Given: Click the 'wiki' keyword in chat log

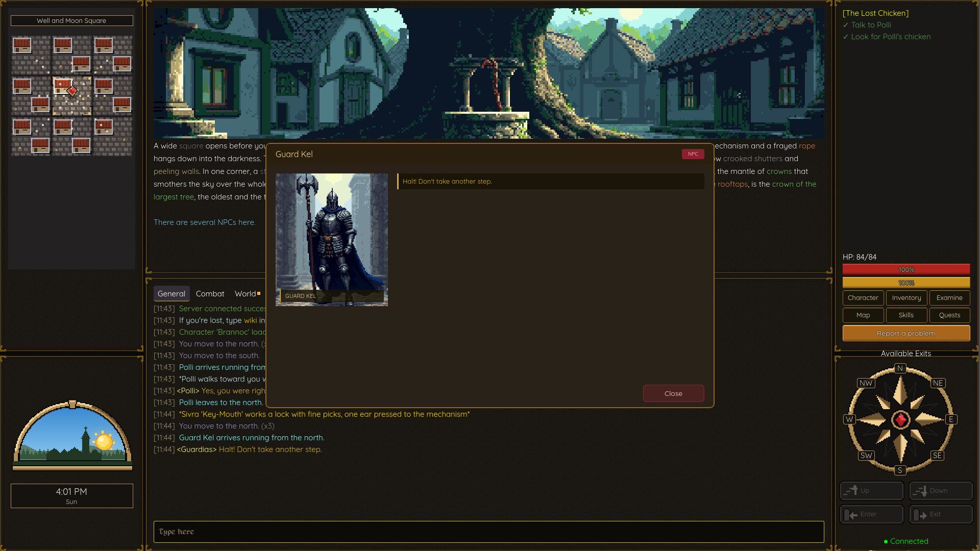Looking at the screenshot, I should pyautogui.click(x=250, y=320).
